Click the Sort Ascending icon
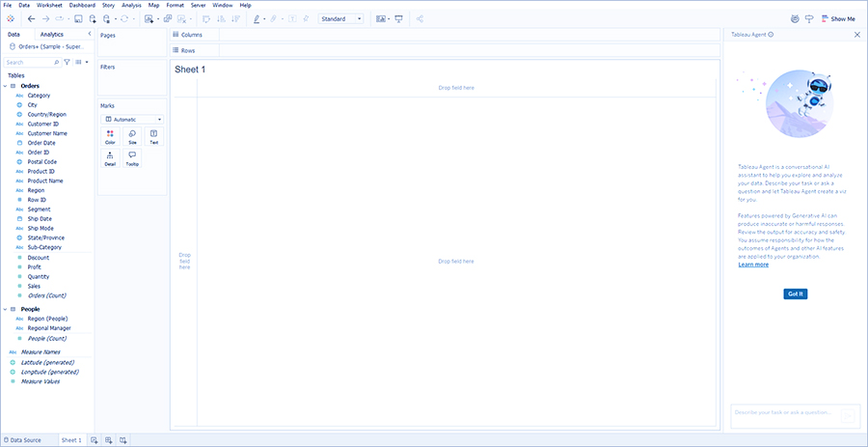868x447 pixels. coord(221,19)
